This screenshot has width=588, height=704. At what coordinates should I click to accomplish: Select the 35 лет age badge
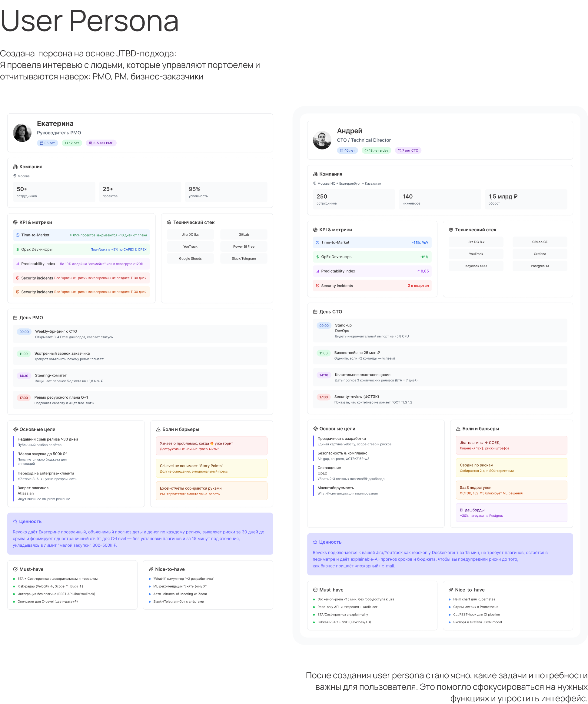pyautogui.click(x=47, y=143)
